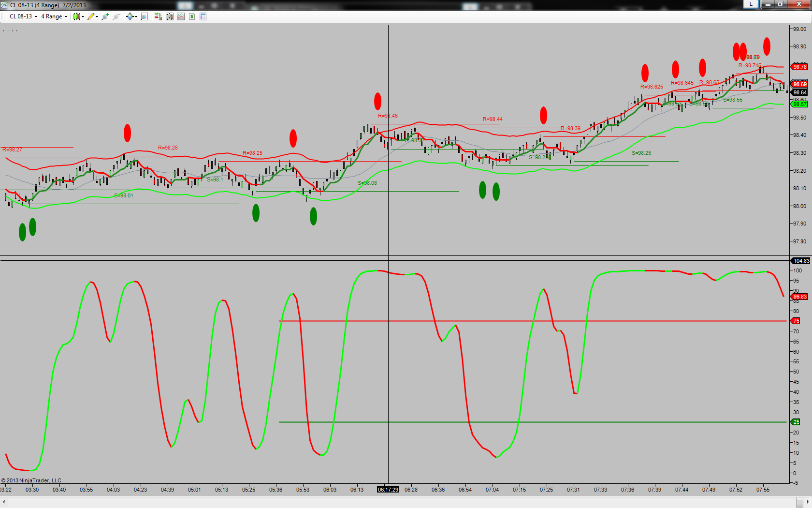The height and width of the screenshot is (508, 812).
Task: Click the red signal dot above R=98.46
Action: 377,101
